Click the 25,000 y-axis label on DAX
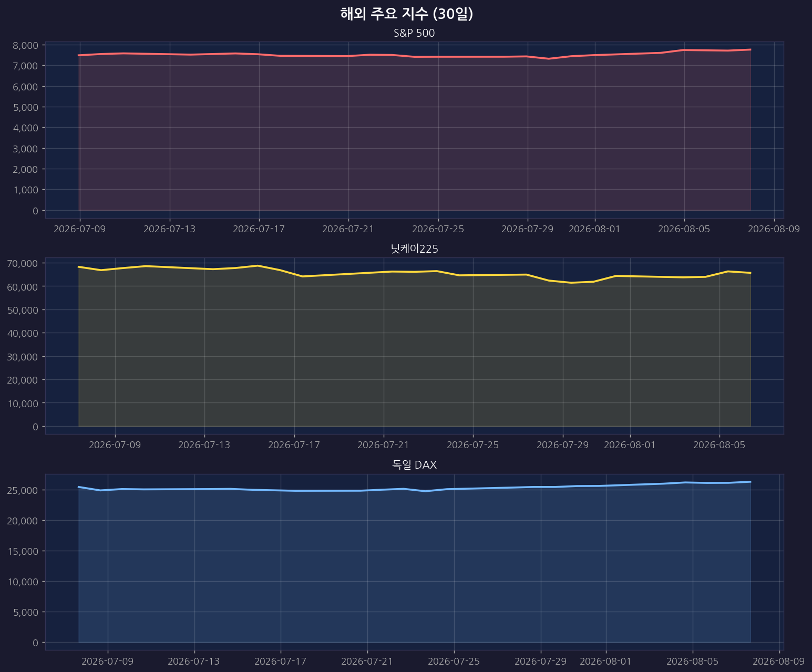The width and height of the screenshot is (812, 672). [x=23, y=490]
